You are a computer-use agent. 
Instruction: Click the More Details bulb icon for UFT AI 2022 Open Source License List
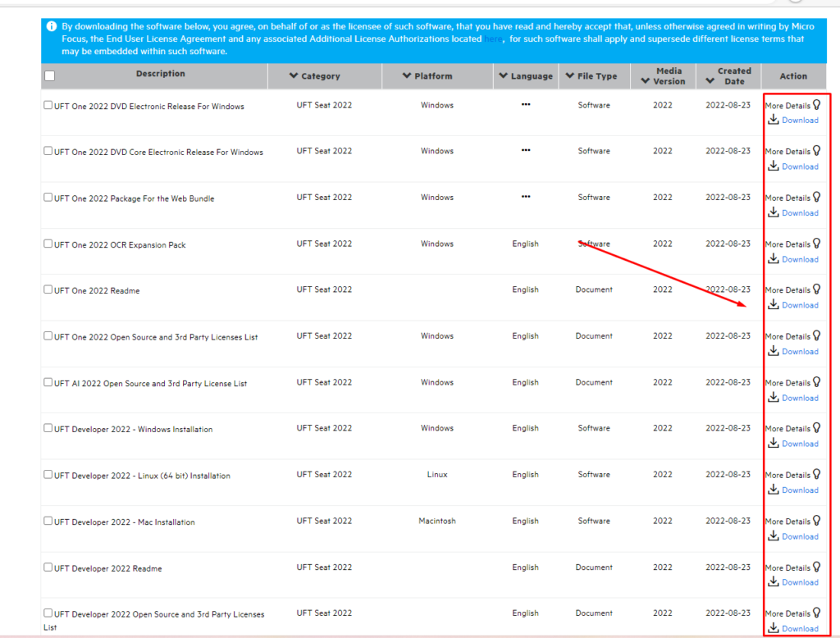pyautogui.click(x=816, y=382)
